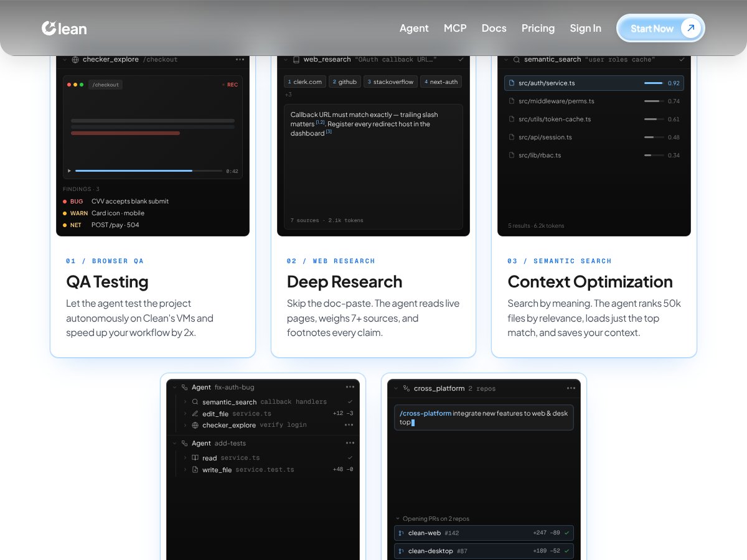Select the NET finding POST /pay · 504
This screenshot has width=747, height=560.
(x=153, y=225)
